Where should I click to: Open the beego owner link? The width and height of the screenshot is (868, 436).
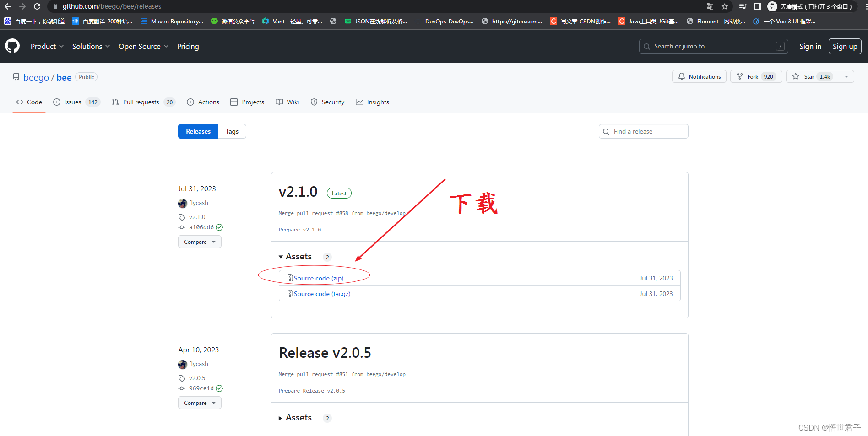tap(36, 77)
